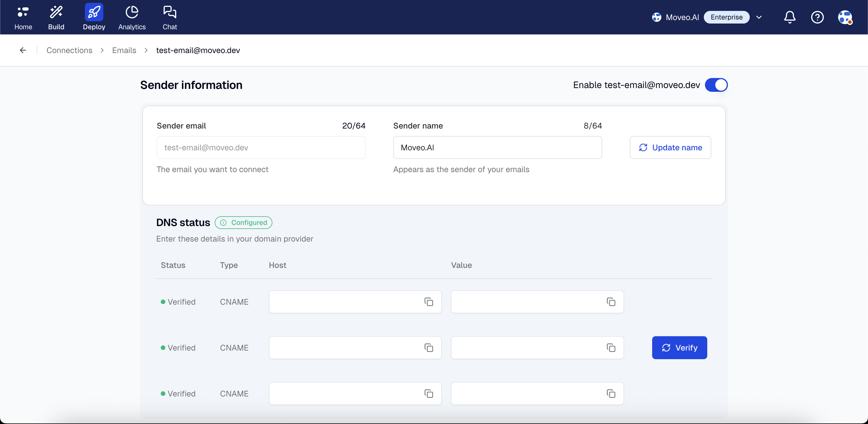Open the Chat section
The height and width of the screenshot is (424, 868).
169,17
